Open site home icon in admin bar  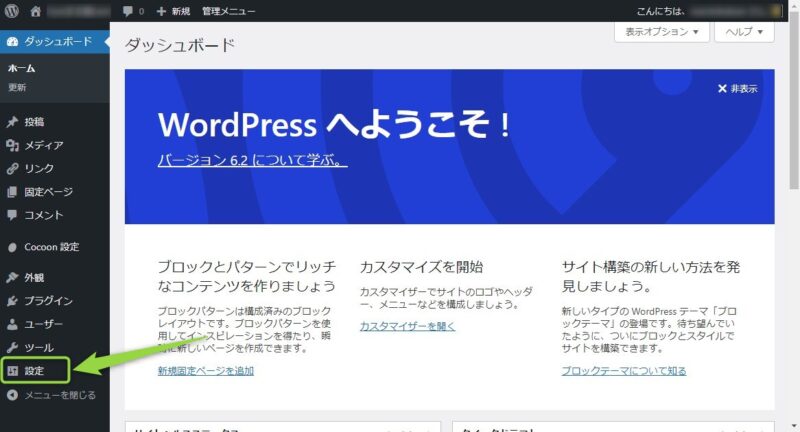point(35,11)
